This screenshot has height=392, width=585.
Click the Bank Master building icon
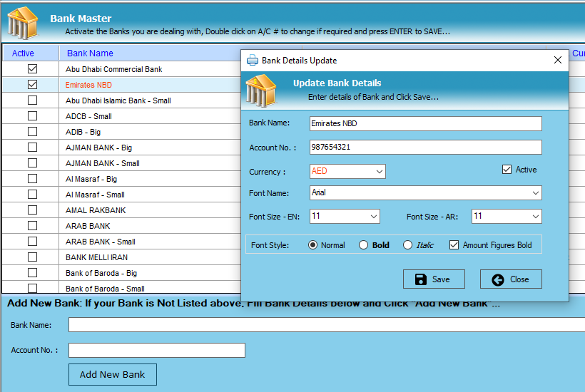click(x=23, y=23)
